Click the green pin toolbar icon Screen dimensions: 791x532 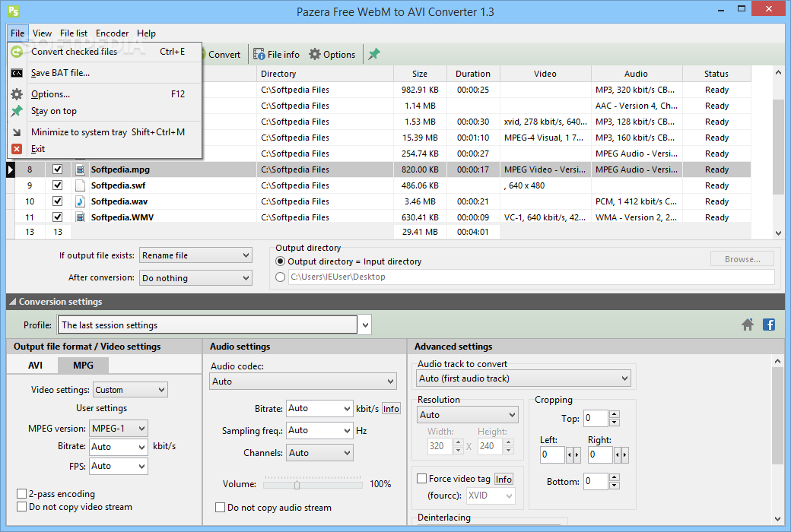[x=373, y=55]
